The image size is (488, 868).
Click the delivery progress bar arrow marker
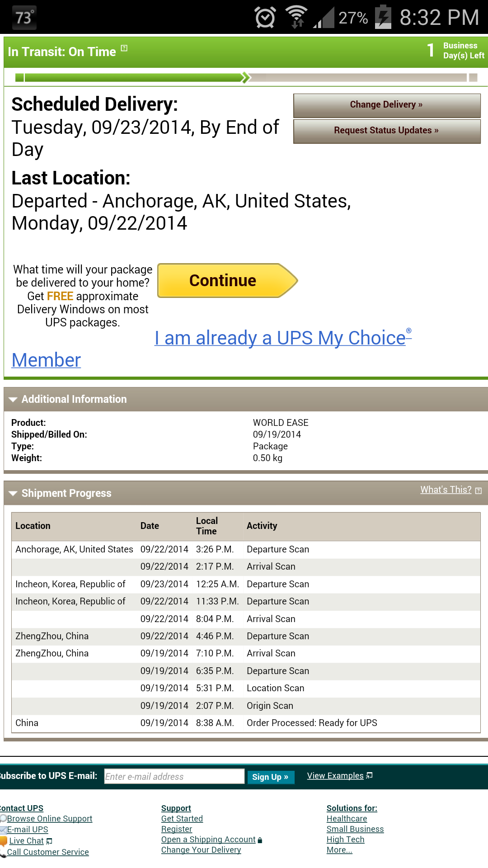tap(245, 77)
